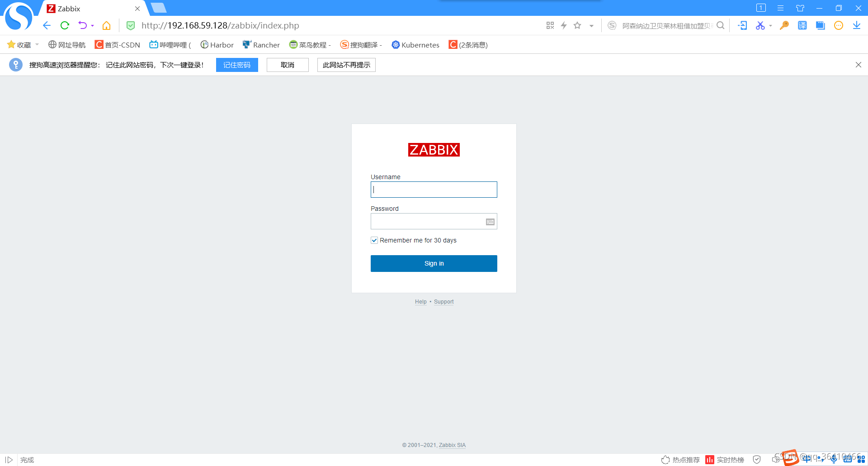868x466 pixels.
Task: Open the password key manager icon
Action: 784,25
